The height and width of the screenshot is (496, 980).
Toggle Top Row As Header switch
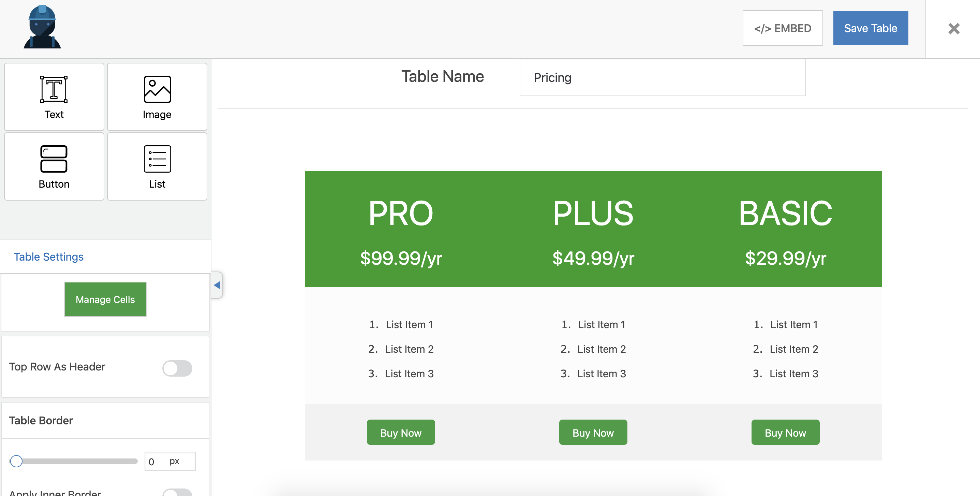click(177, 368)
